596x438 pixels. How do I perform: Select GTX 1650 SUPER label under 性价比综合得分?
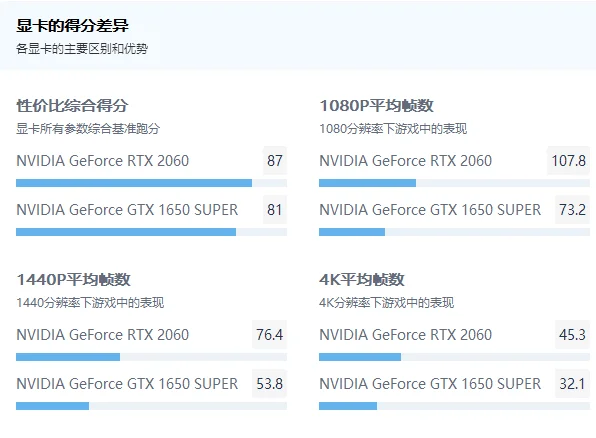[127, 210]
